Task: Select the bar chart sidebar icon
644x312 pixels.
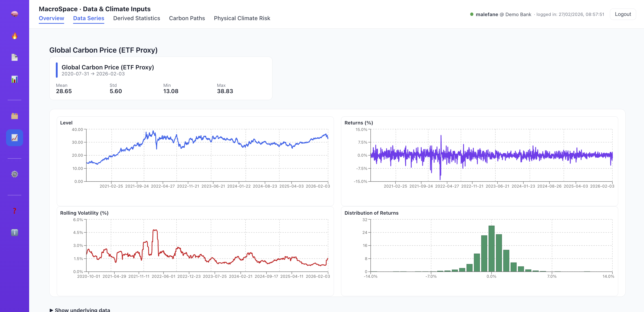Action: [x=15, y=79]
